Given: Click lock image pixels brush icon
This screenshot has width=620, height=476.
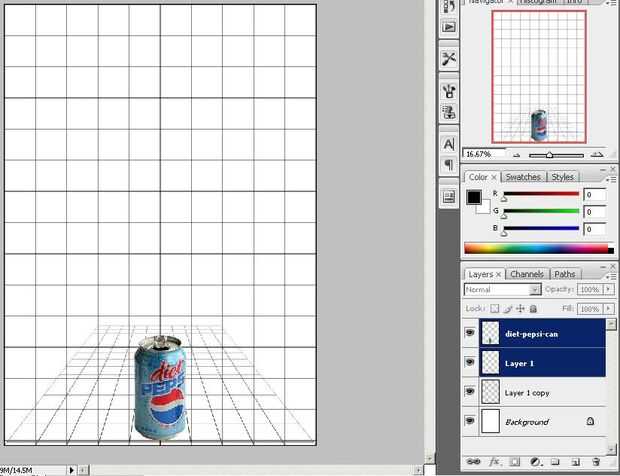Looking at the screenshot, I should click(508, 308).
